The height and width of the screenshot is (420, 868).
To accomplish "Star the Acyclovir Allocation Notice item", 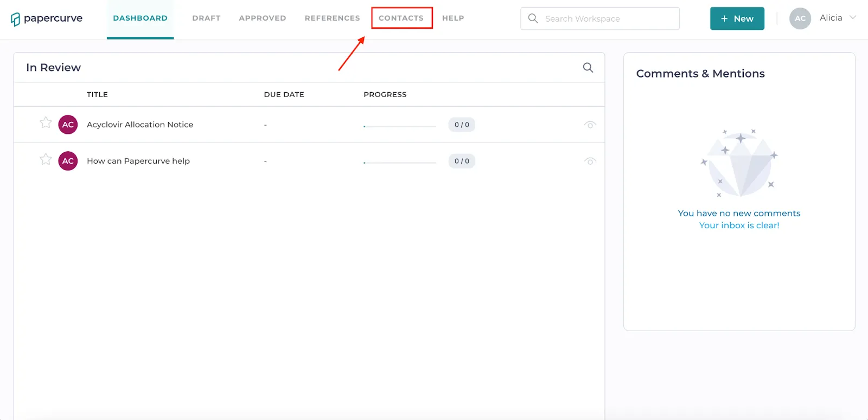I will pyautogui.click(x=46, y=122).
